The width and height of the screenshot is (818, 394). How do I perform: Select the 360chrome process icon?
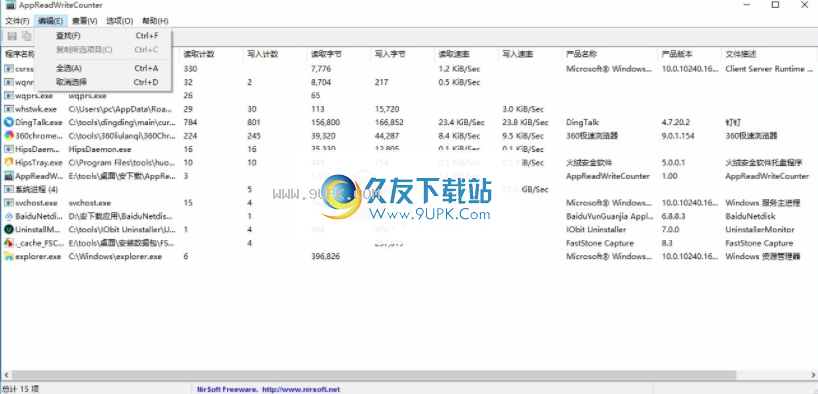click(8, 136)
